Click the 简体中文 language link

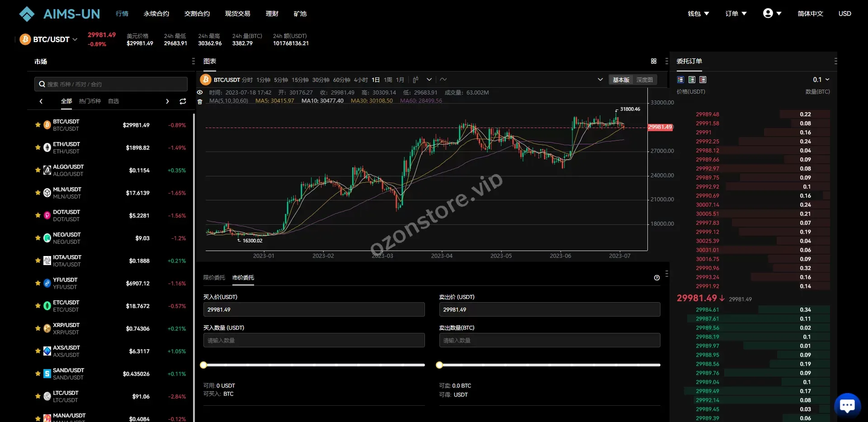coord(810,14)
